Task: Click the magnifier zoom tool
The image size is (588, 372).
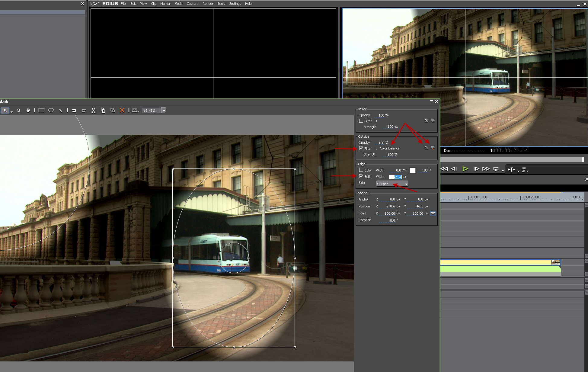Action: [x=19, y=111]
